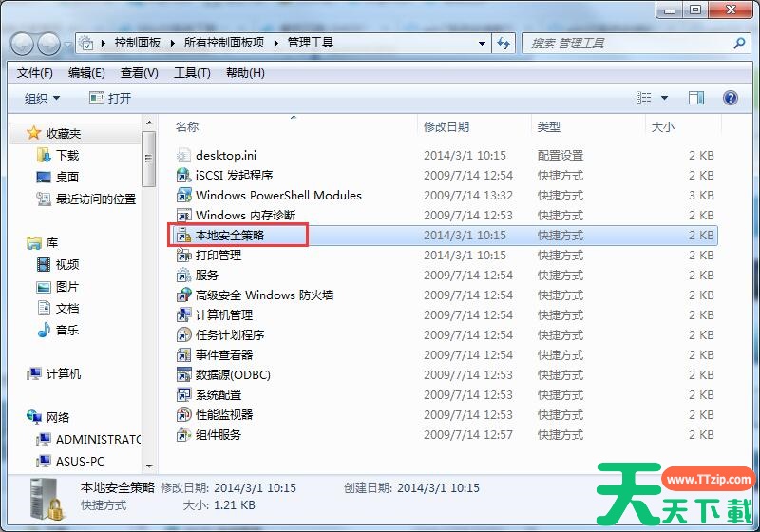
Task: Click sidebar scrollbar up arrow
Action: (x=149, y=123)
